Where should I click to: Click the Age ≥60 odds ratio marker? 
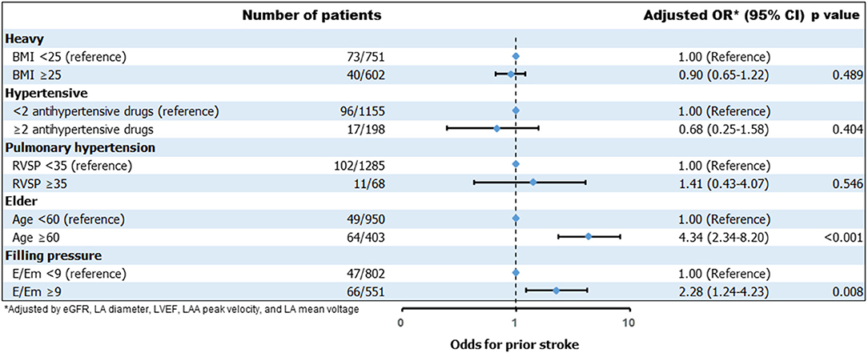[x=589, y=237]
